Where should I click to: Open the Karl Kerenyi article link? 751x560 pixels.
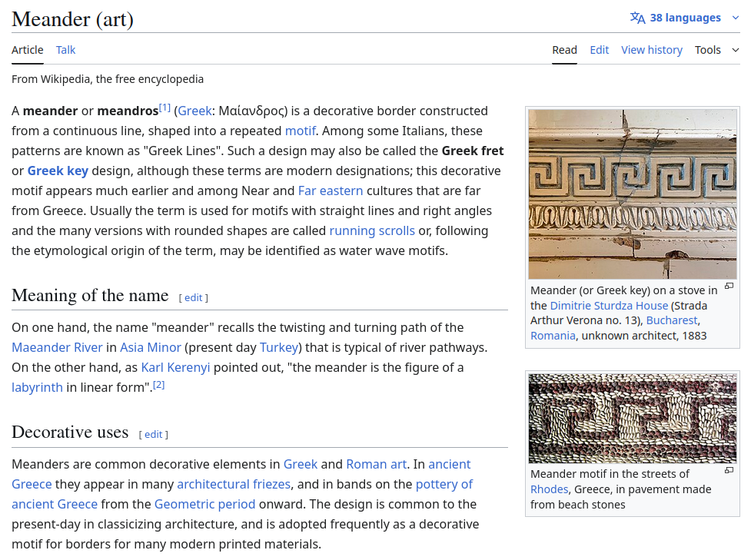click(x=175, y=368)
